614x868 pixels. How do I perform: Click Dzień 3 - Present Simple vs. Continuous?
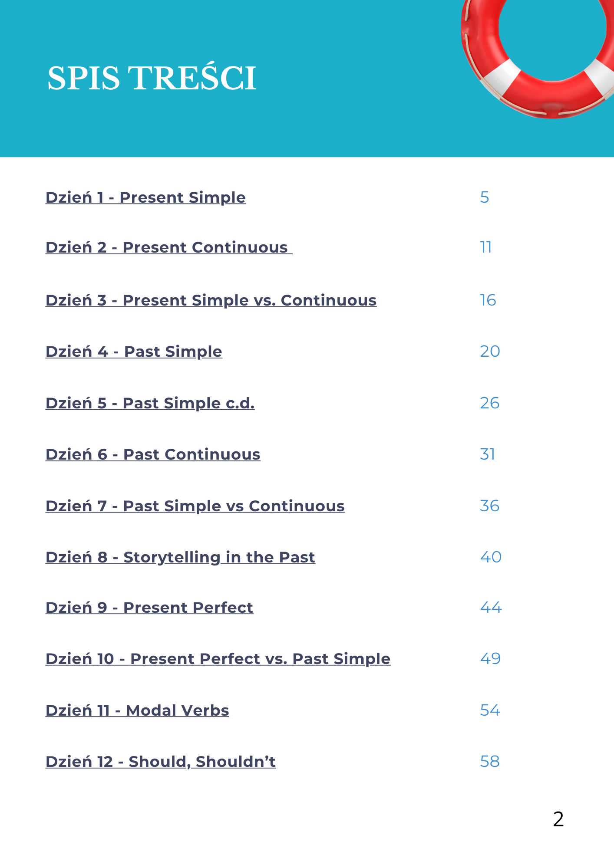point(211,300)
